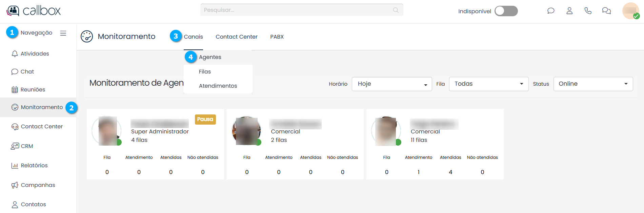
Task: Click the agent photo with Pausa badge
Action: tap(107, 131)
